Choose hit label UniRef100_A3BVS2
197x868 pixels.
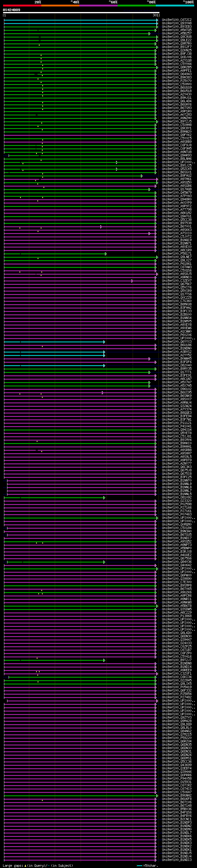point(177,352)
